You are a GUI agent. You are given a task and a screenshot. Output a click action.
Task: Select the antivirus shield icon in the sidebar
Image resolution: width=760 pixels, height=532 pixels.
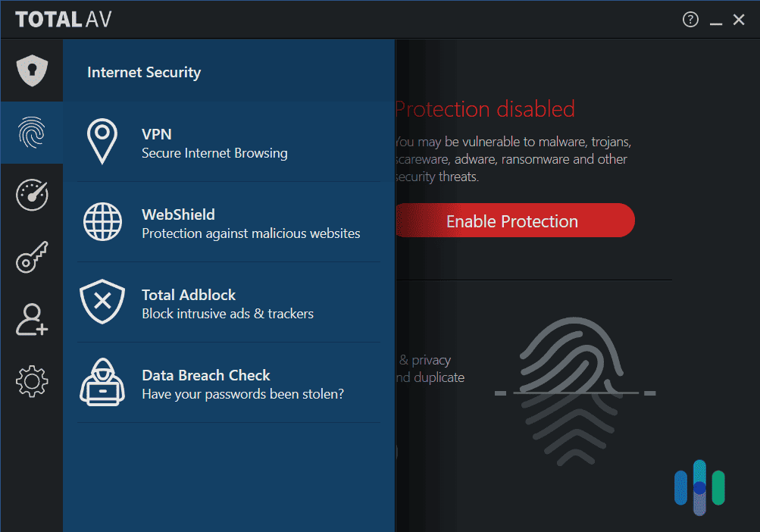31,70
